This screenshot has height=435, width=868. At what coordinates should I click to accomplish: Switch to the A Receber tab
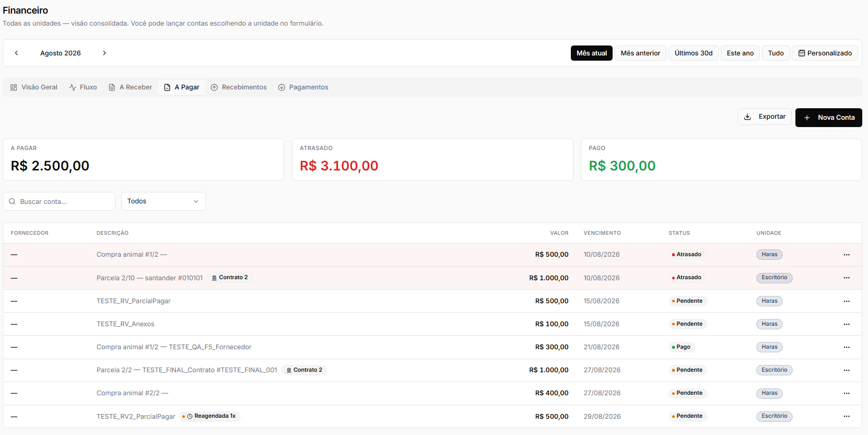pos(131,87)
